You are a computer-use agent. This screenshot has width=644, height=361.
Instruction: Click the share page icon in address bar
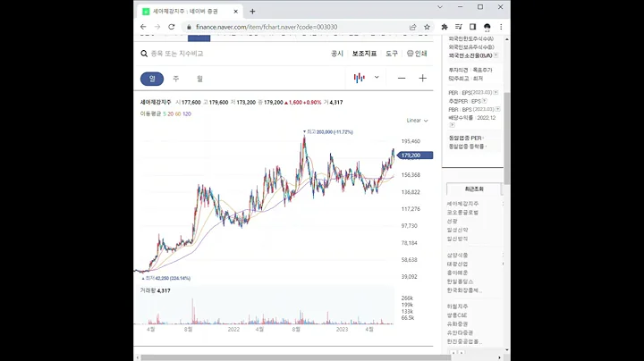412,27
